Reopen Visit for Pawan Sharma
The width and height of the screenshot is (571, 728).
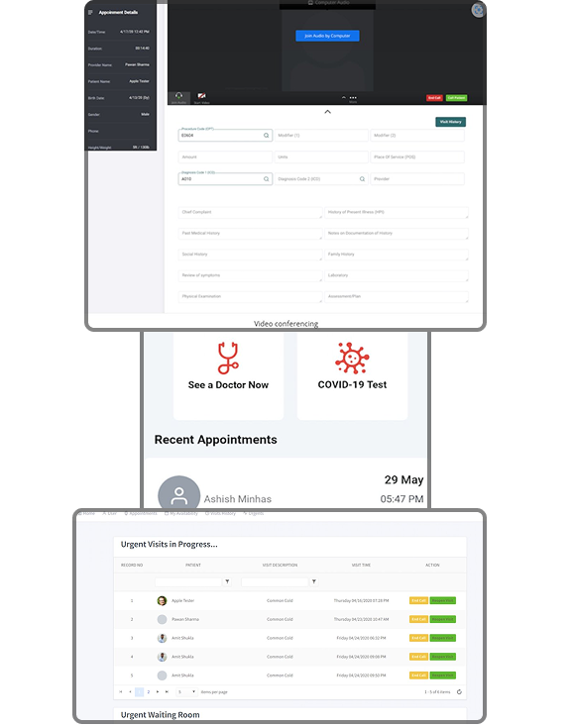click(x=443, y=619)
